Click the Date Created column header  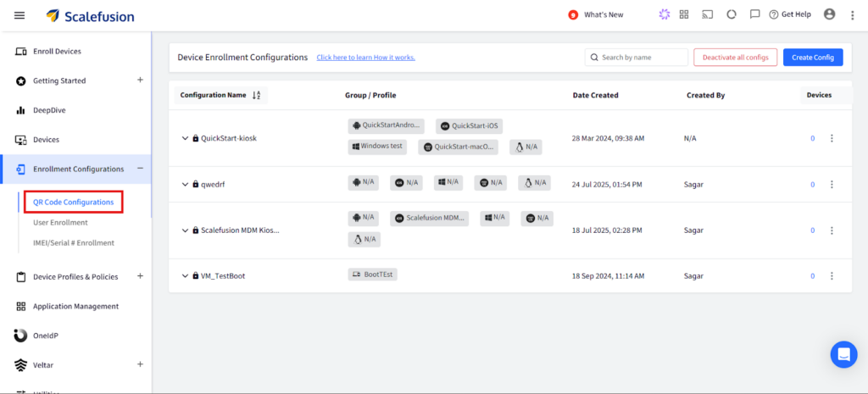point(596,95)
